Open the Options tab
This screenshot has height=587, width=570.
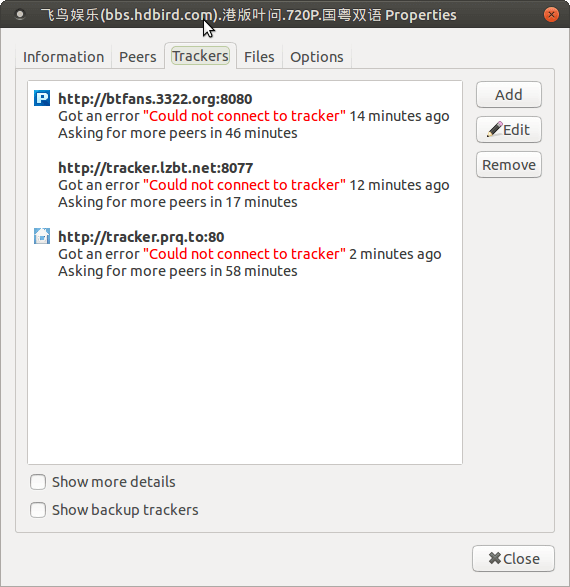pos(317,57)
